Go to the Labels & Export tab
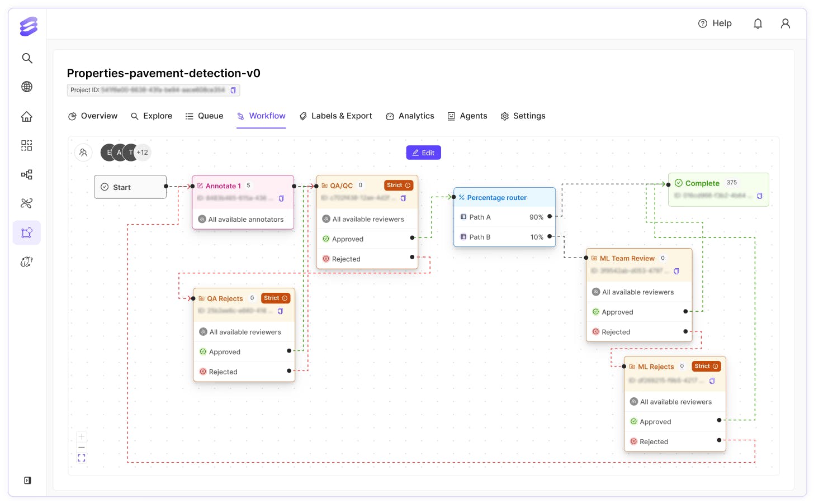The height and width of the screenshot is (504, 814). pyautogui.click(x=335, y=116)
